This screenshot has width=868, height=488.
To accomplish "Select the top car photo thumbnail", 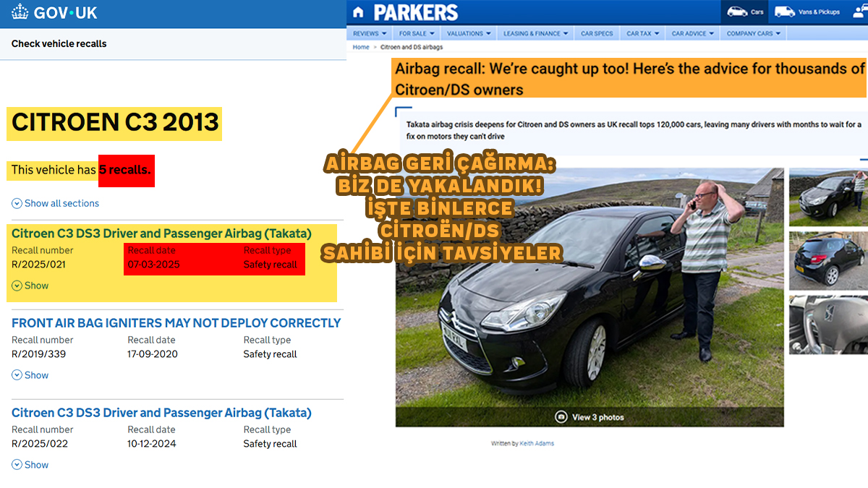I will click(x=828, y=195).
